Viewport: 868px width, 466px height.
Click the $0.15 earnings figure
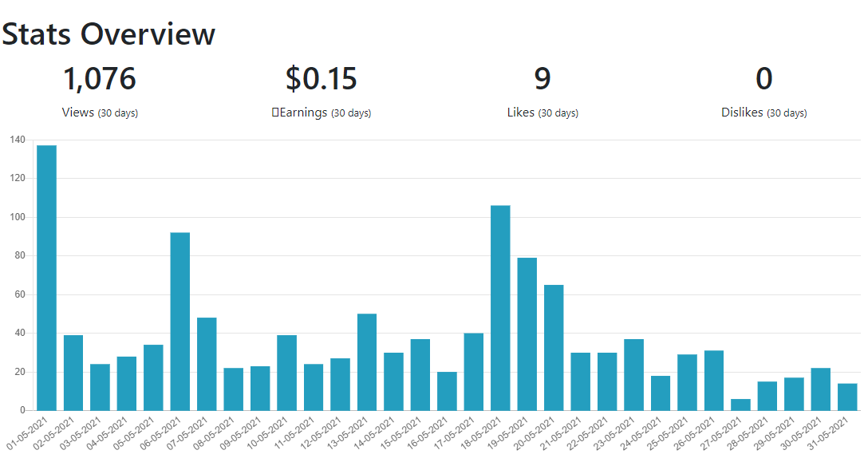pos(321,78)
